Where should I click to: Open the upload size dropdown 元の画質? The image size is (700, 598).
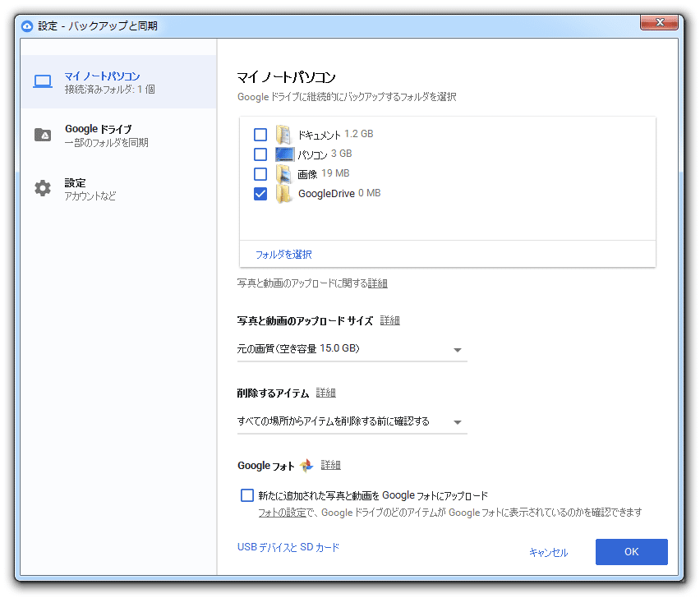coord(352,349)
